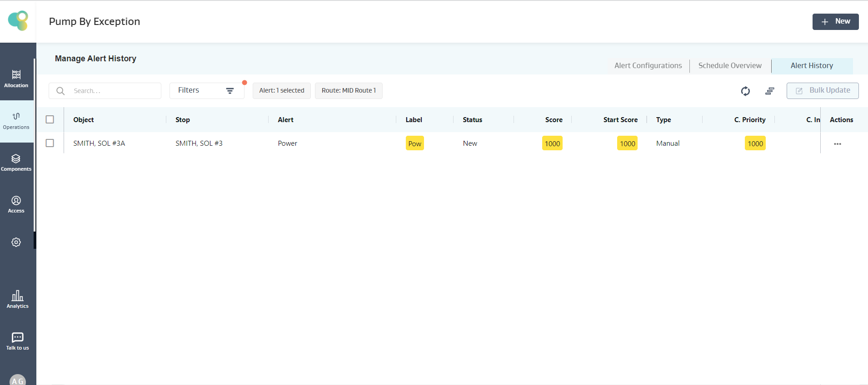This screenshot has height=385, width=868.
Task: Go to Operations in sidebar
Action: pos(16,121)
